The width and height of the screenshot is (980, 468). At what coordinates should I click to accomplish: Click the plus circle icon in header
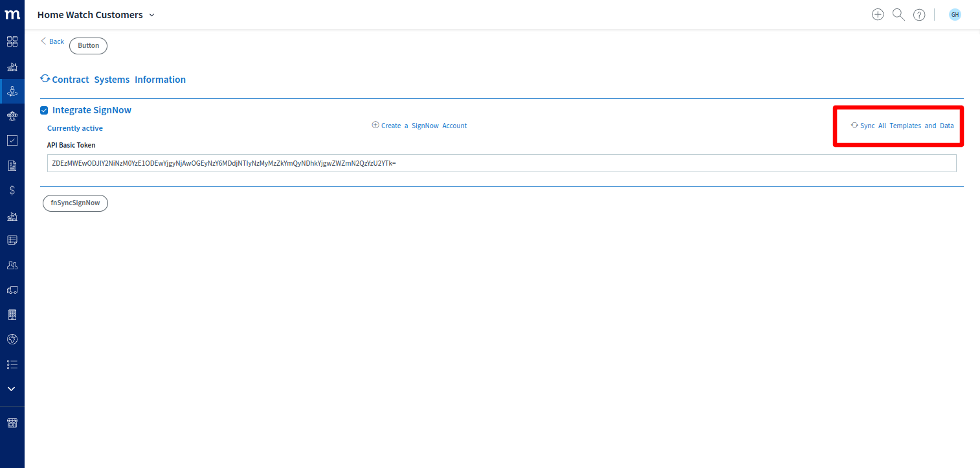pos(878,14)
